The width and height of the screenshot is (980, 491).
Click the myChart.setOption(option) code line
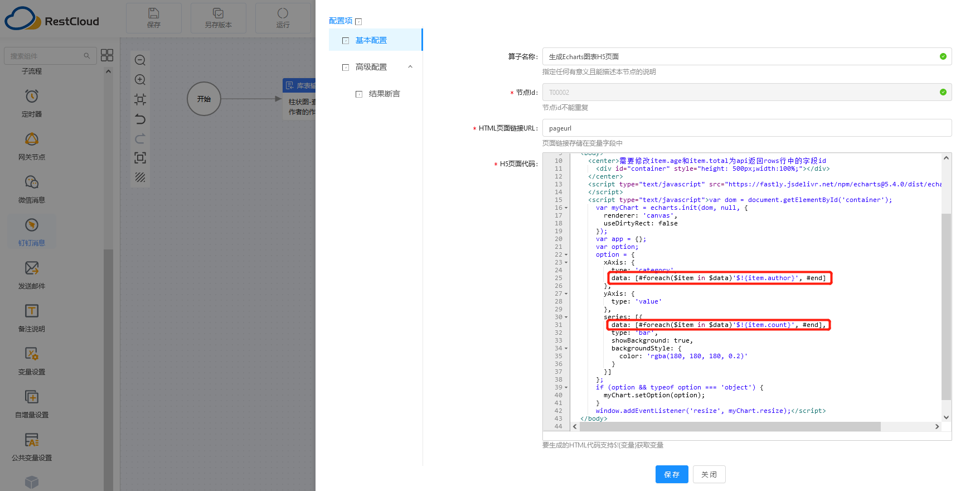[x=654, y=396]
